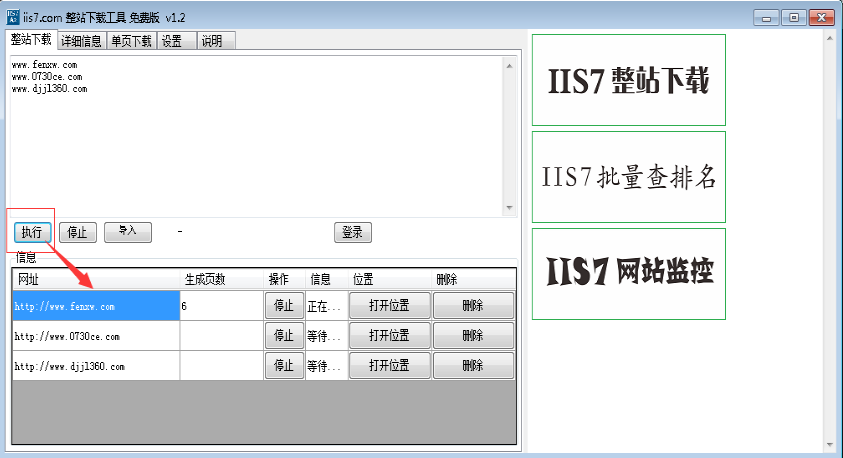Delete the 0730ce.com row

(x=474, y=336)
